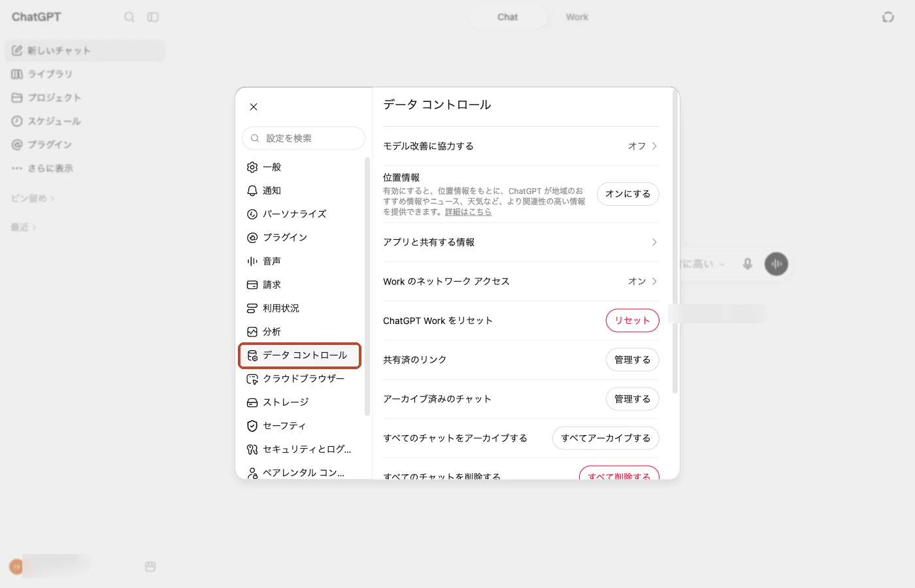Click the ペアレンタル コントロール person icon
The width and height of the screenshot is (915, 588).
(252, 472)
